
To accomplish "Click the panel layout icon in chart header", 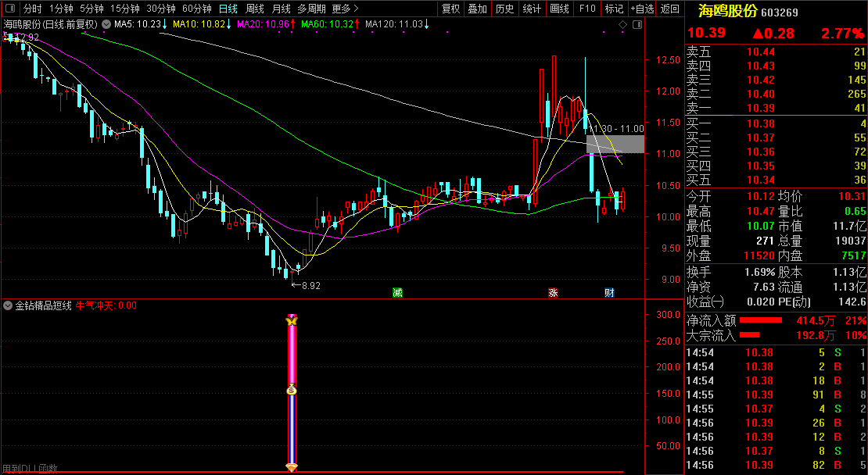I will click(x=637, y=24).
